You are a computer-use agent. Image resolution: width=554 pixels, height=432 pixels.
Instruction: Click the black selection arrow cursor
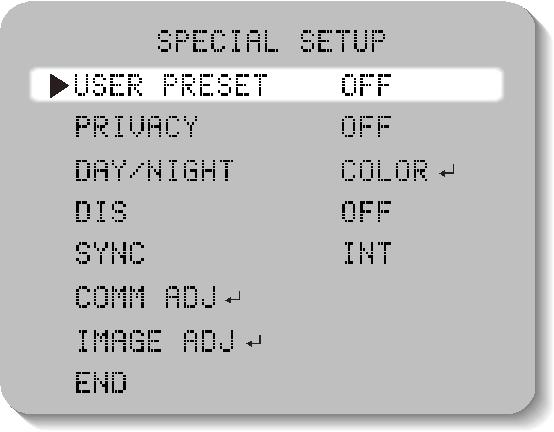pyautogui.click(x=59, y=86)
